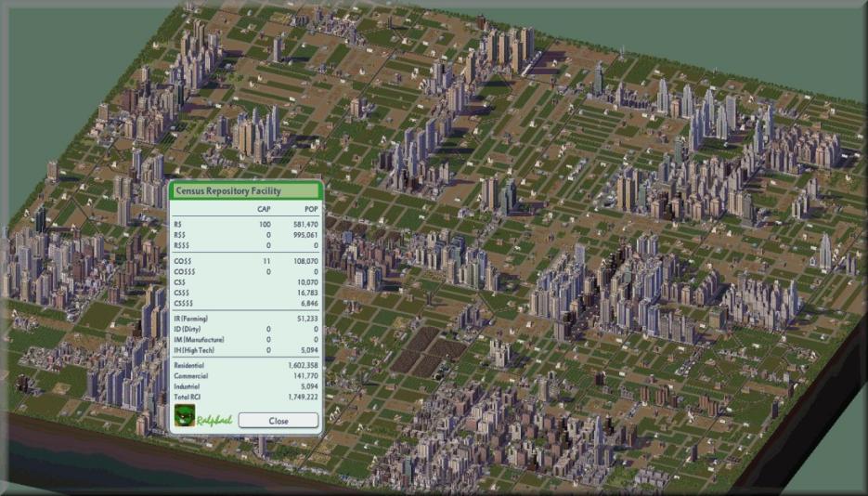Image resolution: width=868 pixels, height=496 pixels.
Task: Select the C$$$$ population value 6,846
Action: pyautogui.click(x=309, y=304)
